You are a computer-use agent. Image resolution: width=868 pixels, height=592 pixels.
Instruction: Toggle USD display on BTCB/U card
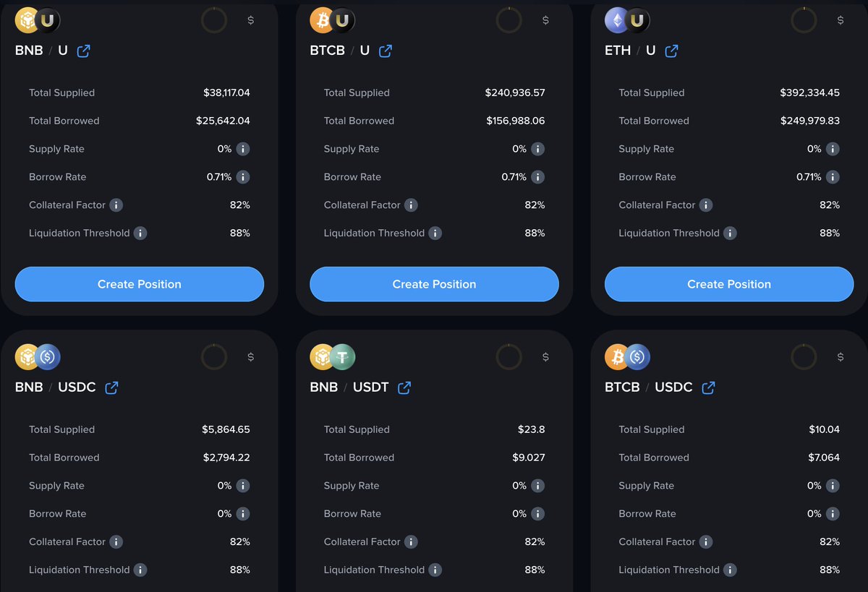pyautogui.click(x=546, y=20)
